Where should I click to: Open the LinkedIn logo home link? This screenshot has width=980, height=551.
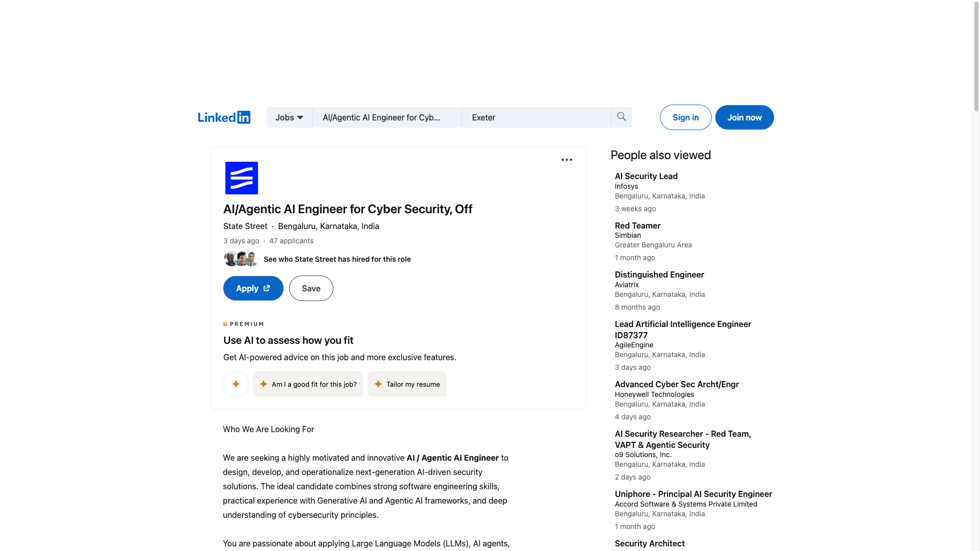[224, 117]
